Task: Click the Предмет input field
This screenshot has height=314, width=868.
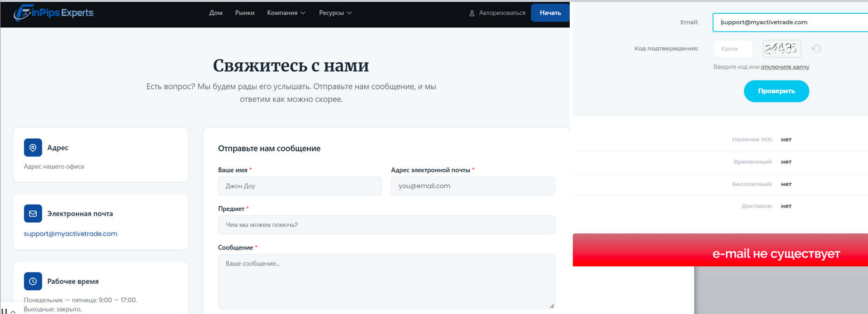Action: [386, 225]
